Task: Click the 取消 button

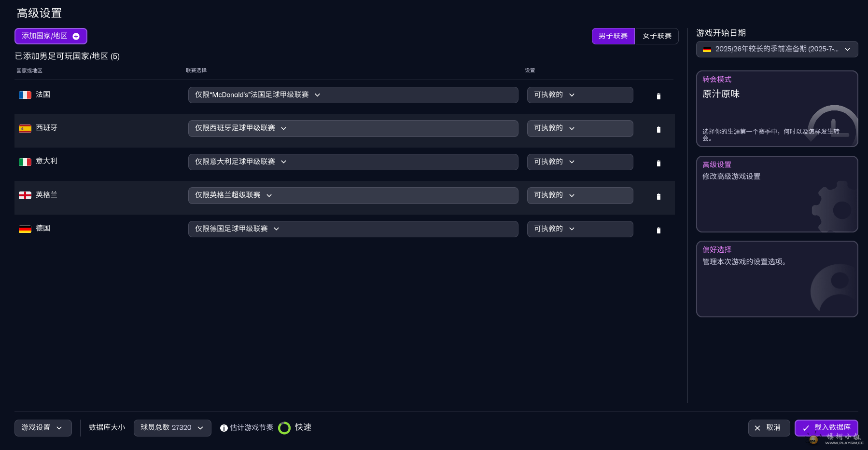Action: 769,428
